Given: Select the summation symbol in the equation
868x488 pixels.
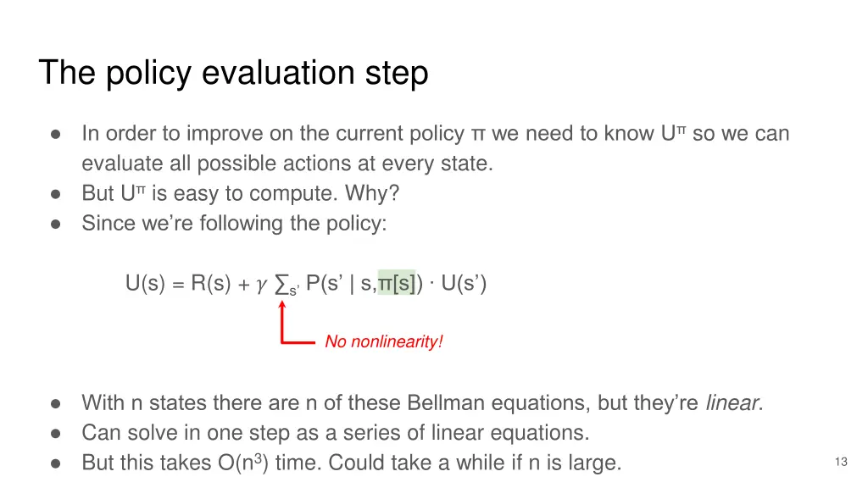Looking at the screenshot, I should click(283, 285).
